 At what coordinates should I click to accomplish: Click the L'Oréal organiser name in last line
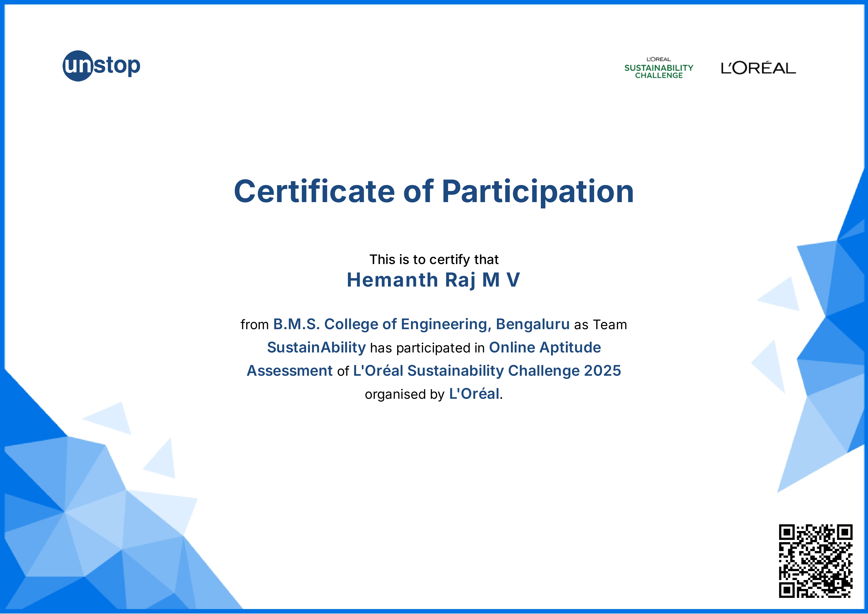click(474, 394)
